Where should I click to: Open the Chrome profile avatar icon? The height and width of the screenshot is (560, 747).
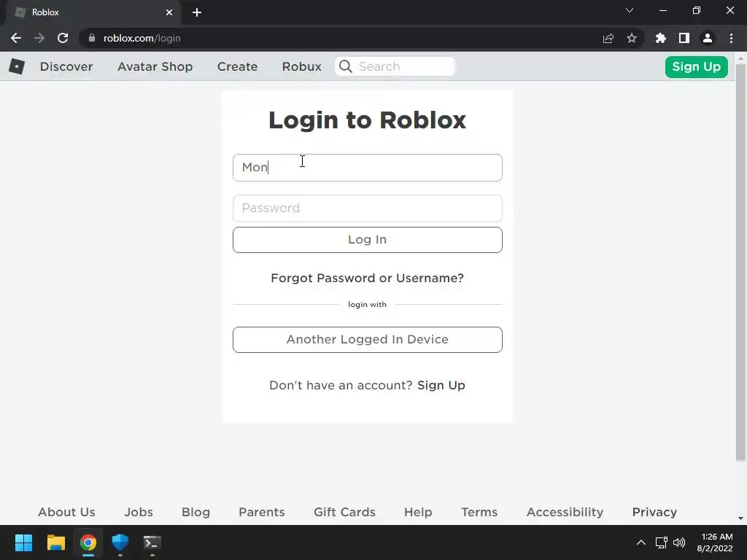(708, 38)
